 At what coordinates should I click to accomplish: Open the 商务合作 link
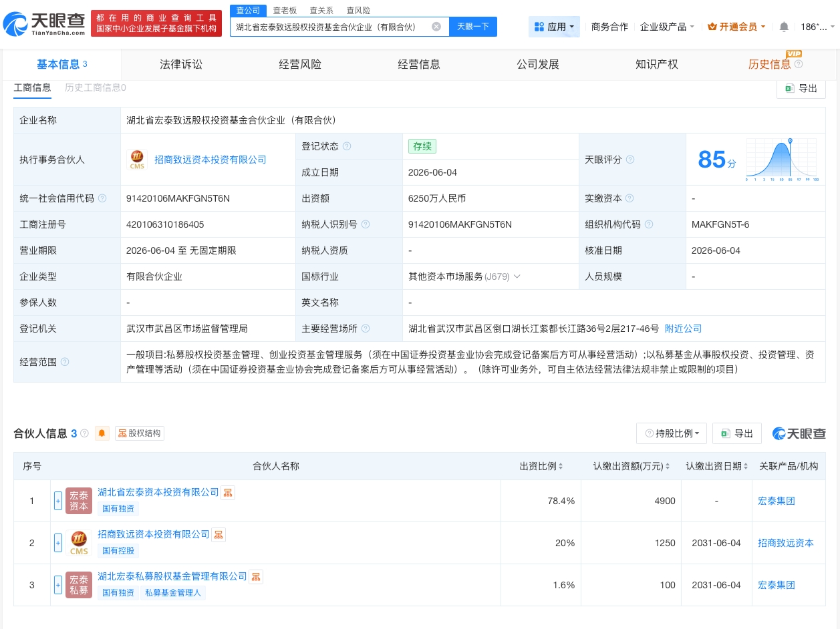[609, 27]
